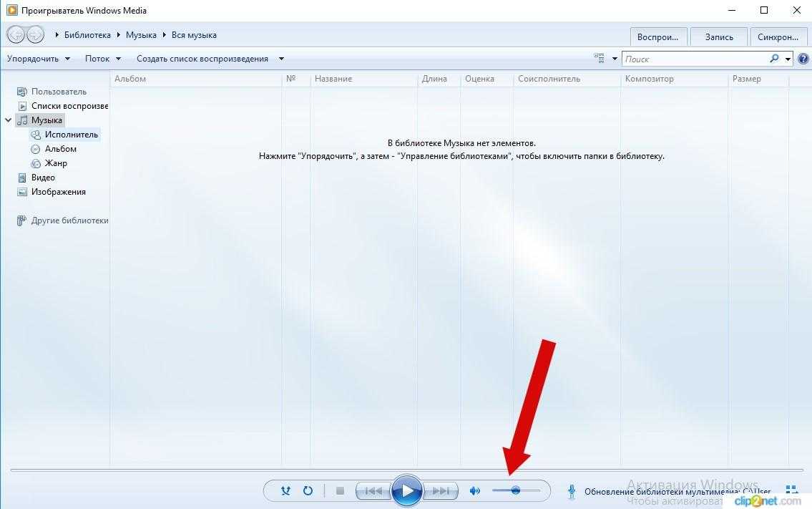Open the Синхронизация tab
Image resolution: width=812 pixels, height=509 pixels.
[x=778, y=37]
